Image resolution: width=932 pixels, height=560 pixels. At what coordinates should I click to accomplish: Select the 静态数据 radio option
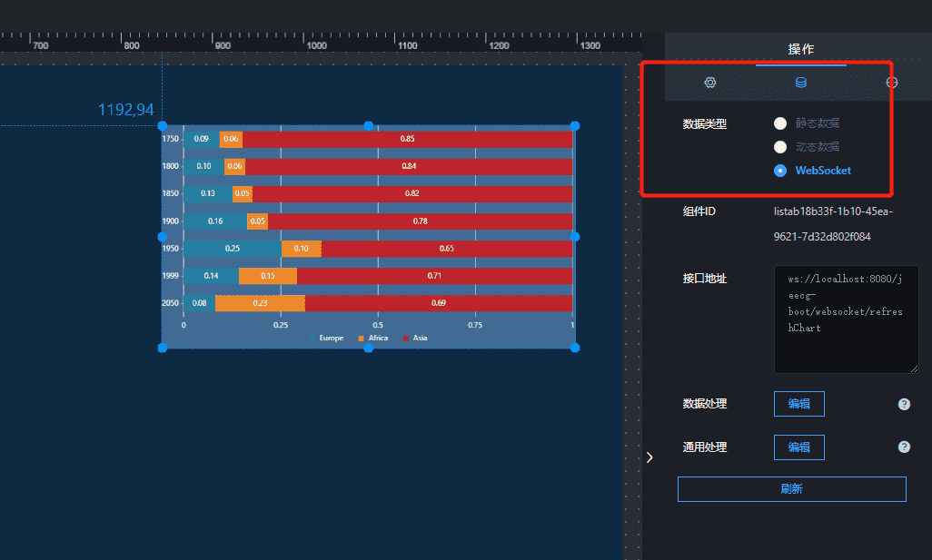click(x=779, y=123)
